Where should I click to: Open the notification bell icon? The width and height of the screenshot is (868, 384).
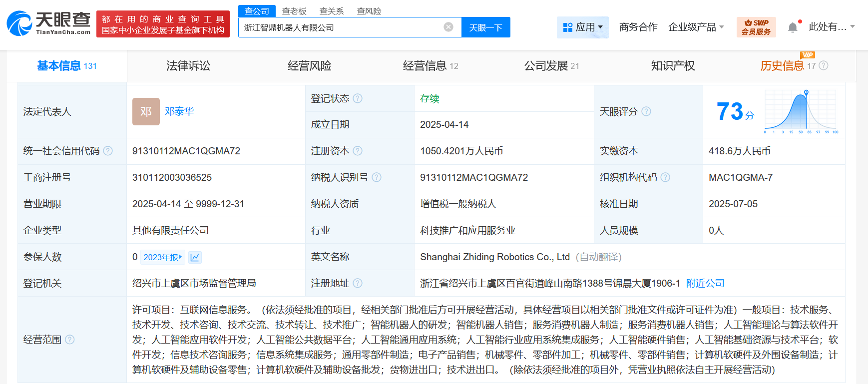click(793, 27)
